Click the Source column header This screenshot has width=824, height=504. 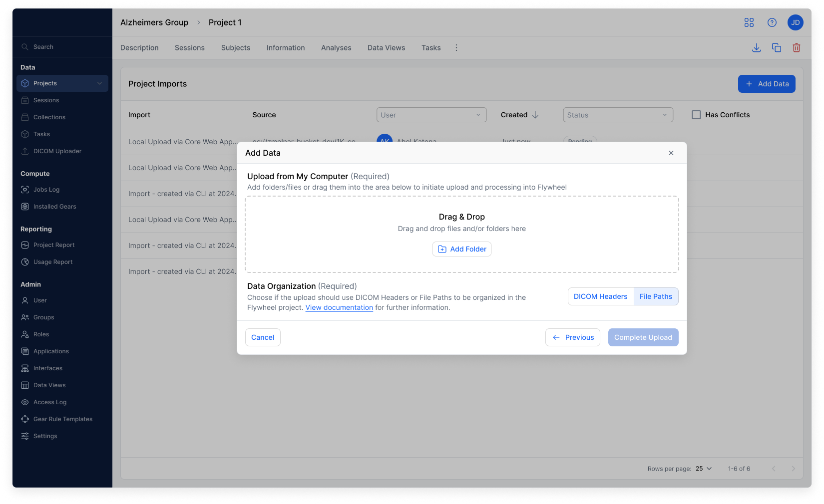[x=264, y=115]
